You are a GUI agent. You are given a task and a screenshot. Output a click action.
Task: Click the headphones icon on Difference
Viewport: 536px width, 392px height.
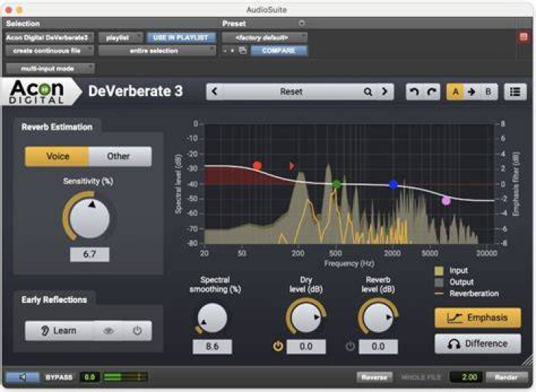pos(453,344)
